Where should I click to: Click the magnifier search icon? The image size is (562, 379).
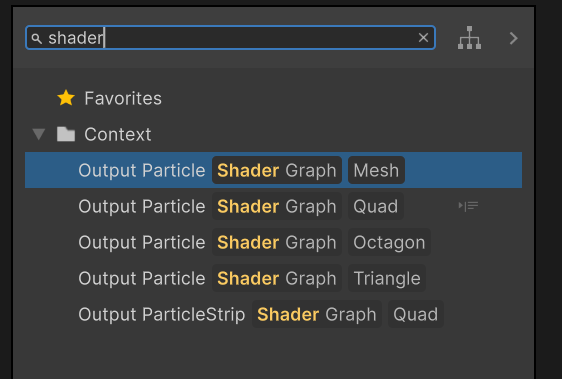point(37,38)
